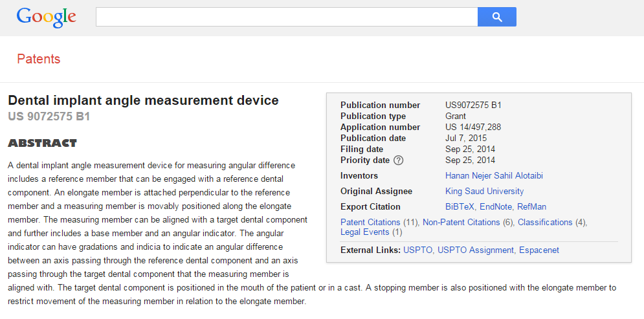The width and height of the screenshot is (644, 319).
Task: Click the External Links label
Action: coord(370,250)
